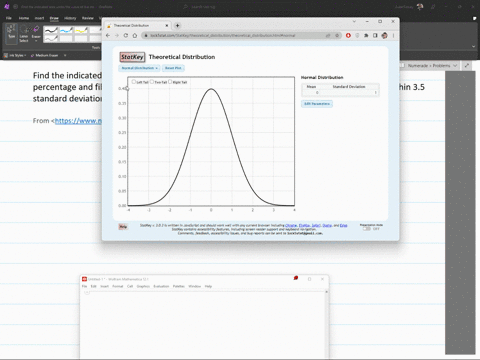Open the browser extensions puzzle menu

[366, 35]
